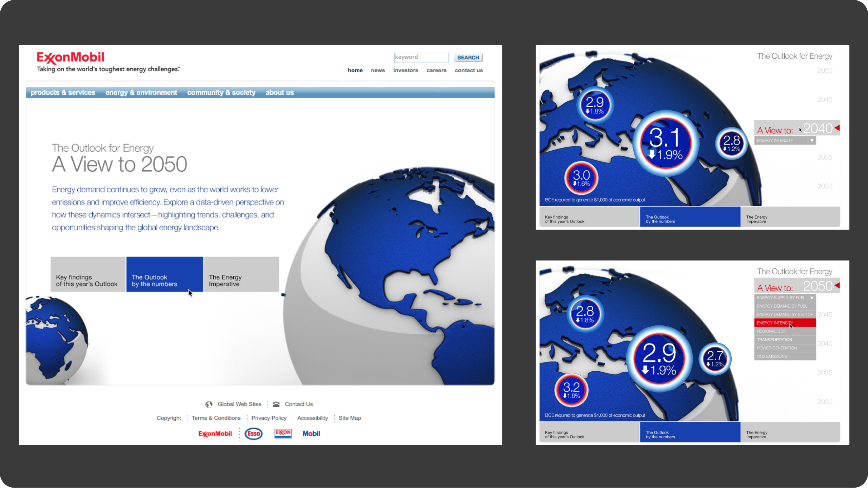
Task: Open the careers link
Action: click(x=437, y=70)
